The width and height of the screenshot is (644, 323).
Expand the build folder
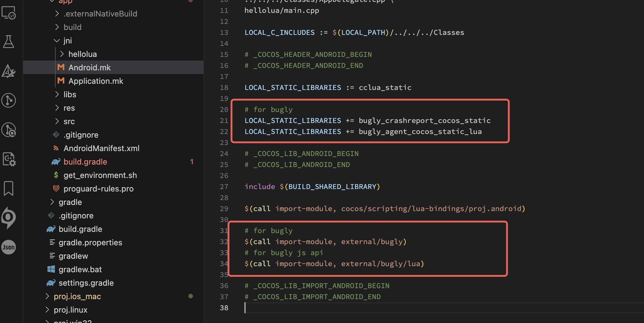(57, 27)
